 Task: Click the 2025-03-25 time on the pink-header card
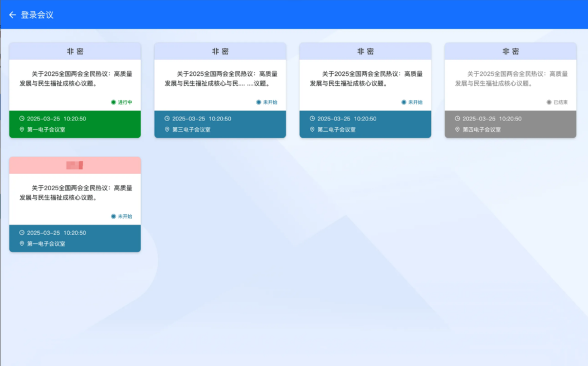click(x=56, y=233)
